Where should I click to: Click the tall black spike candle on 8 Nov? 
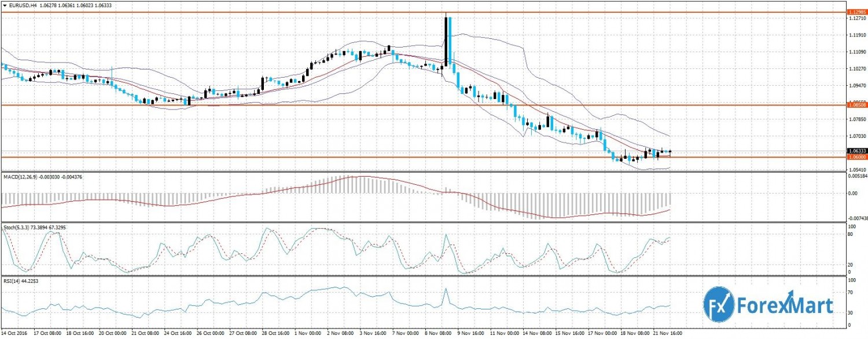click(446, 39)
